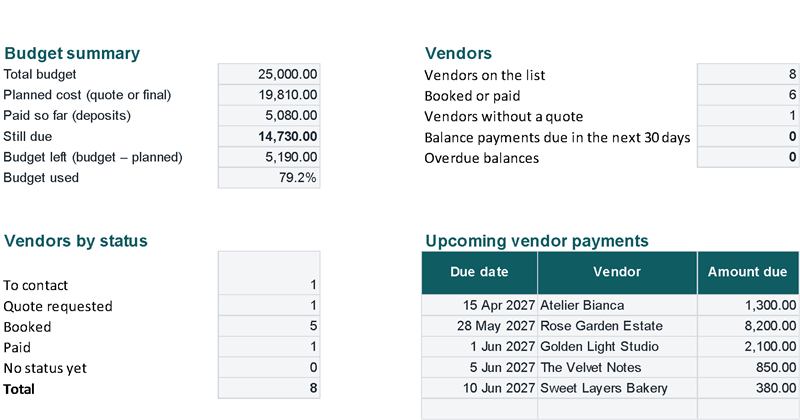Click the Total budget label
The image size is (800, 420).
click(x=40, y=75)
